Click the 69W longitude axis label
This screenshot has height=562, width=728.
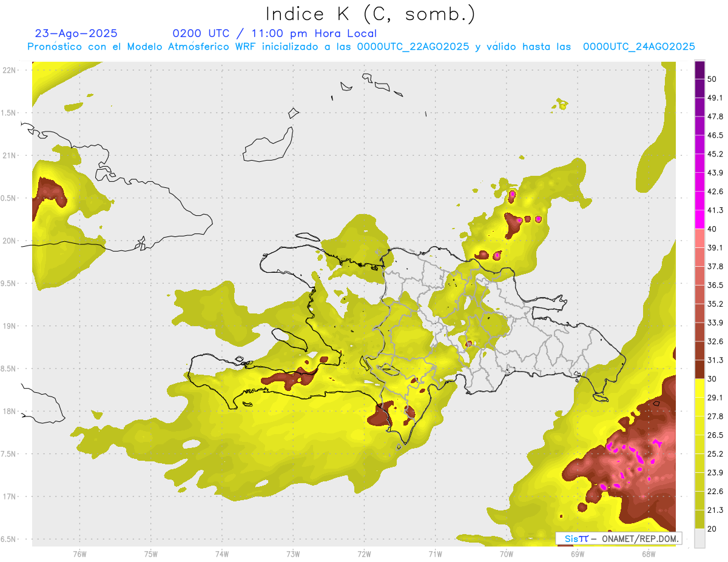(577, 554)
